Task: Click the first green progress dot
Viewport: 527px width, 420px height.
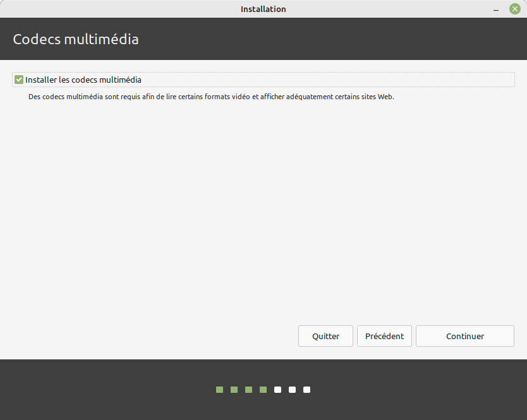Action: [219, 390]
